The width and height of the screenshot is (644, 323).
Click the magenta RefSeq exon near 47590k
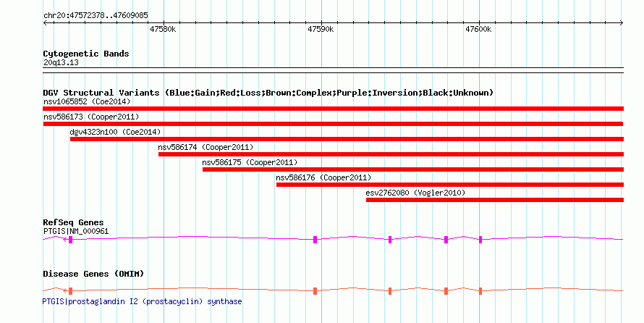click(x=315, y=240)
